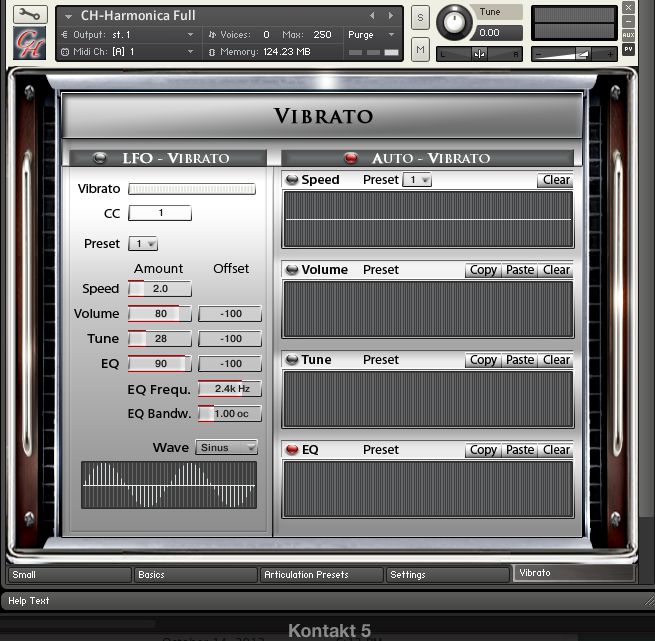This screenshot has height=641, width=655.
Task: Adjust the pan slider
Action: pyautogui.click(x=480, y=54)
